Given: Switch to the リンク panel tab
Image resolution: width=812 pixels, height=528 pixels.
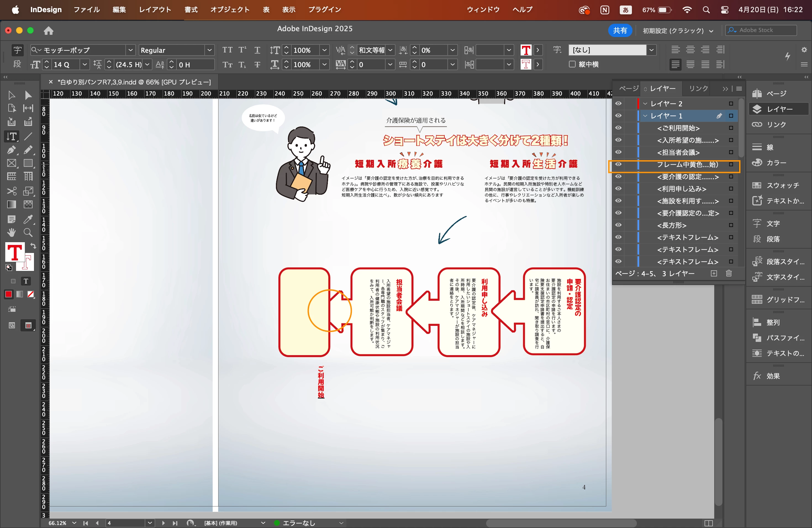Looking at the screenshot, I should (x=698, y=89).
